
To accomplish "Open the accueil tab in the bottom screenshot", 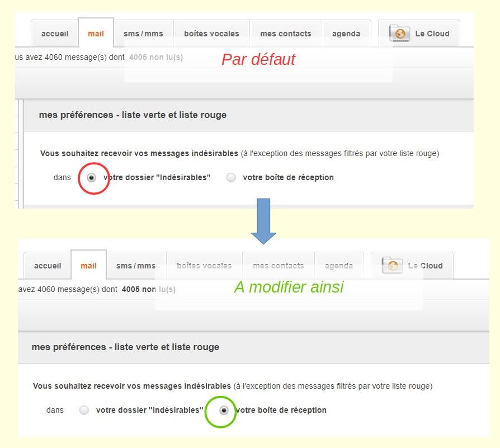I will [x=48, y=266].
